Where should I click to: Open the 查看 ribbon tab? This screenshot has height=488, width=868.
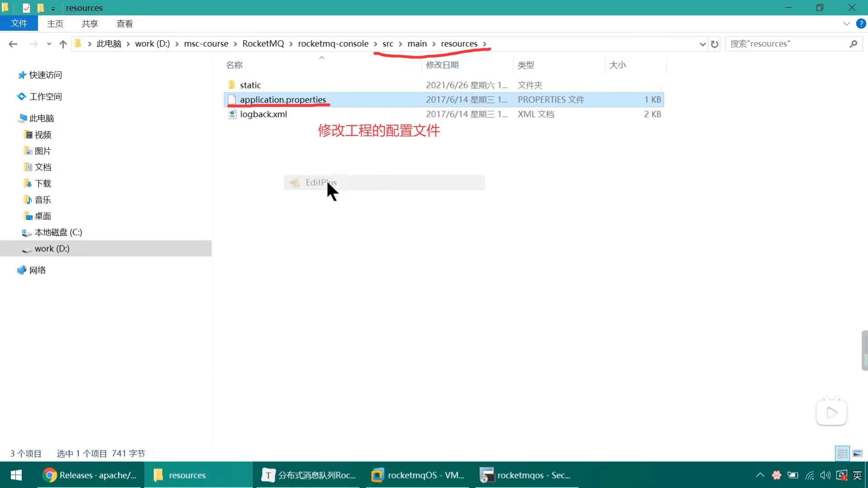(x=124, y=23)
